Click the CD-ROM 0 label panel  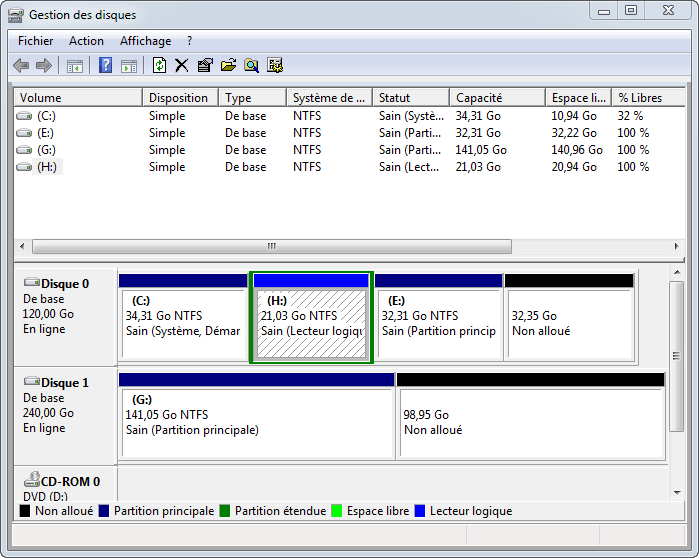click(66, 484)
